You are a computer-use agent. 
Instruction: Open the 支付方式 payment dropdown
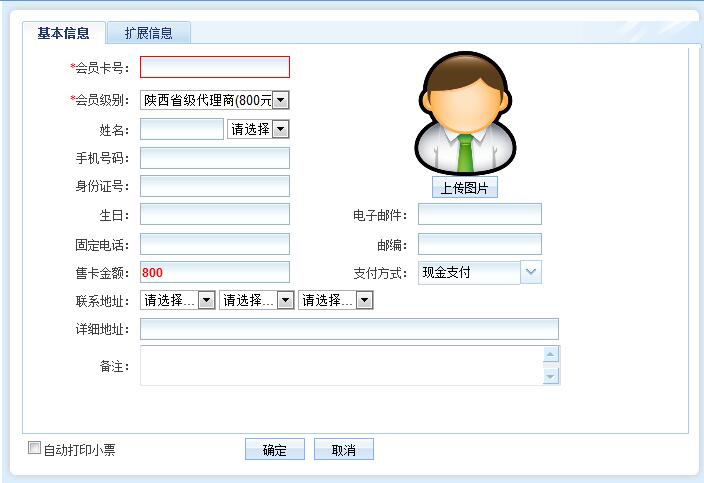[531, 272]
